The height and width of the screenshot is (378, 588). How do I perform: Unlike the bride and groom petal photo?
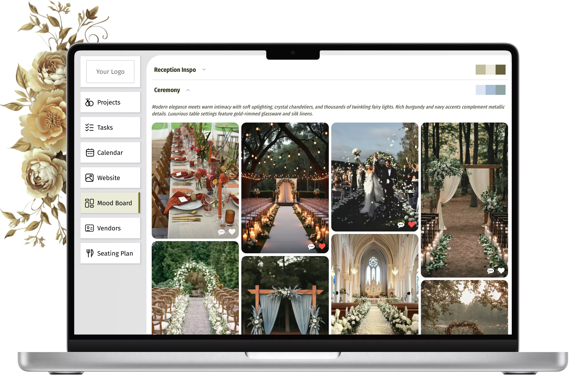pyautogui.click(x=411, y=225)
